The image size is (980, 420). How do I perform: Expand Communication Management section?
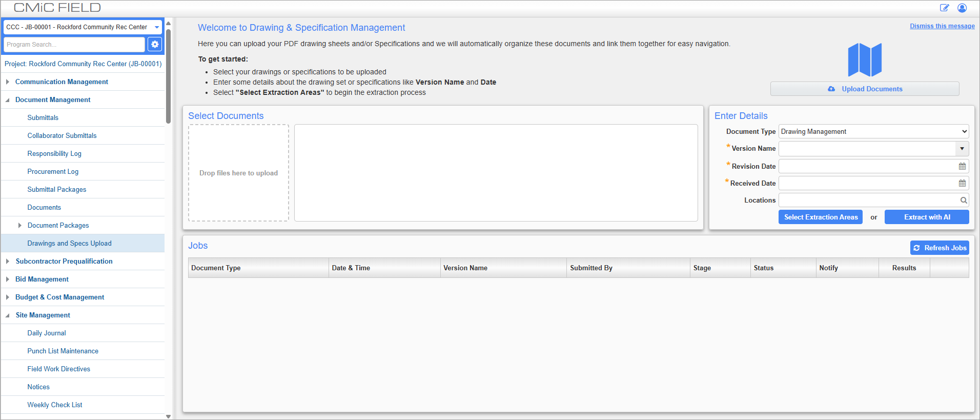pos(8,82)
